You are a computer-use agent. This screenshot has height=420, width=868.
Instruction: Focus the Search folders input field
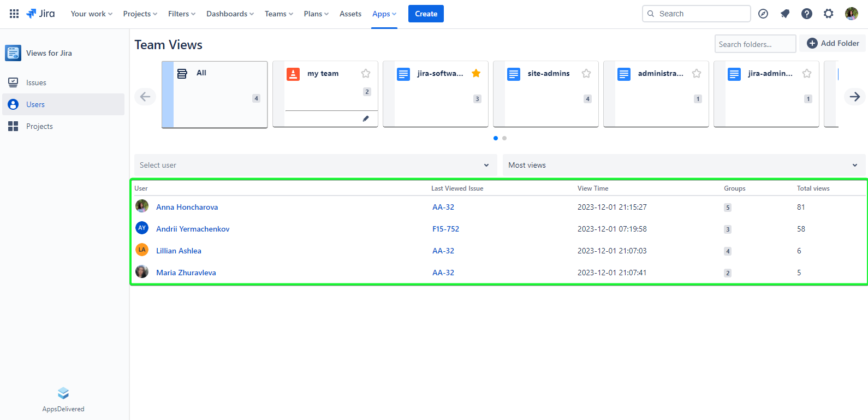[x=755, y=44]
